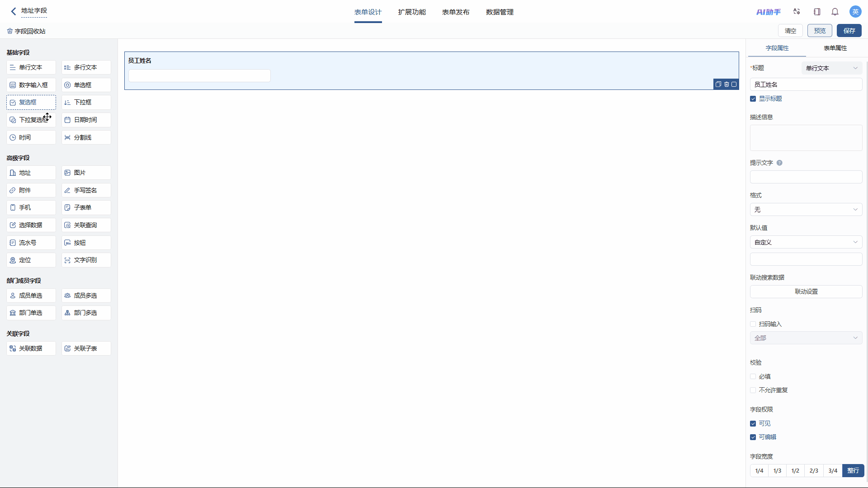Switch to the 表单发布 tab
The height and width of the screenshot is (488, 868).
pos(456,12)
